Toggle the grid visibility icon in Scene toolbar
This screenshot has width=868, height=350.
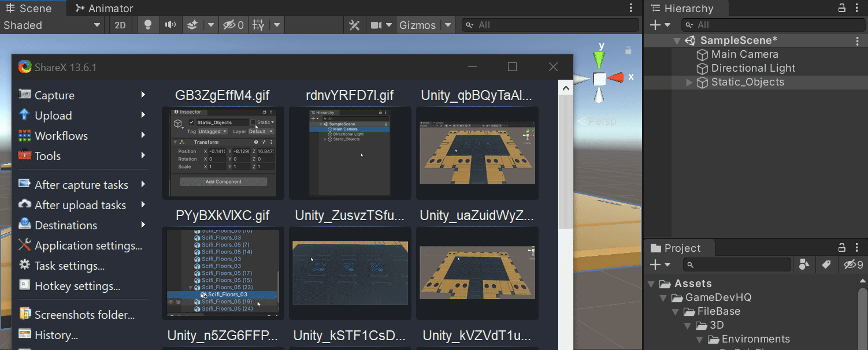coord(259,25)
